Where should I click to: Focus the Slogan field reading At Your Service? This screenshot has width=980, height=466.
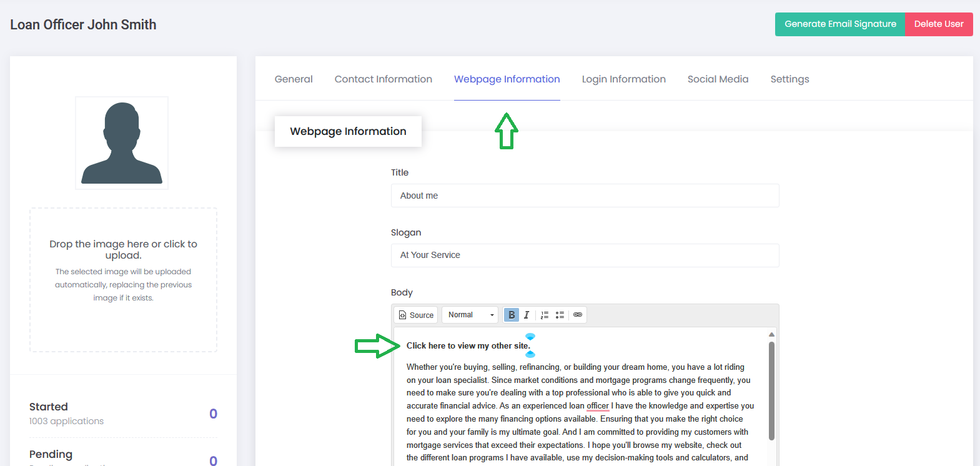pyautogui.click(x=585, y=255)
